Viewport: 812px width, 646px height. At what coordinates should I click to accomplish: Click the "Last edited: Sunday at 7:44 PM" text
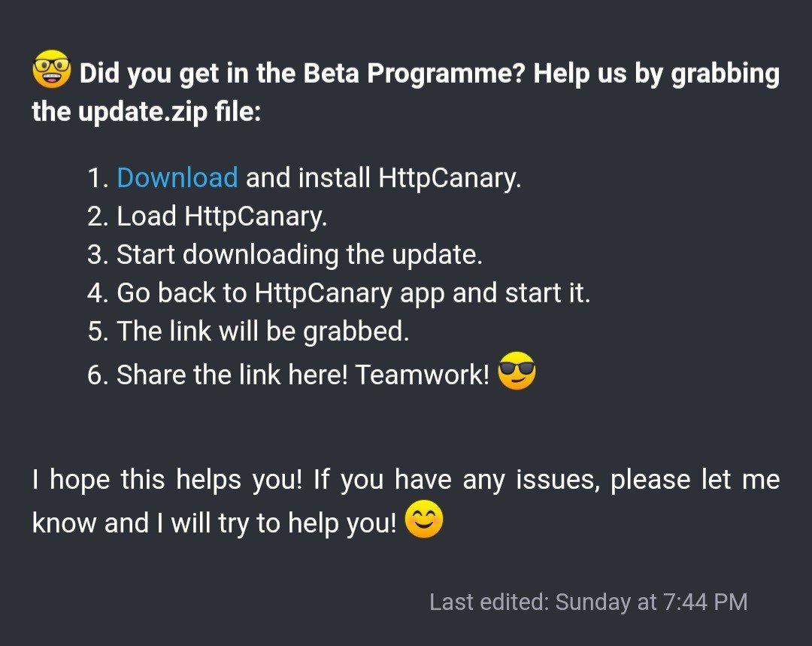point(588,602)
